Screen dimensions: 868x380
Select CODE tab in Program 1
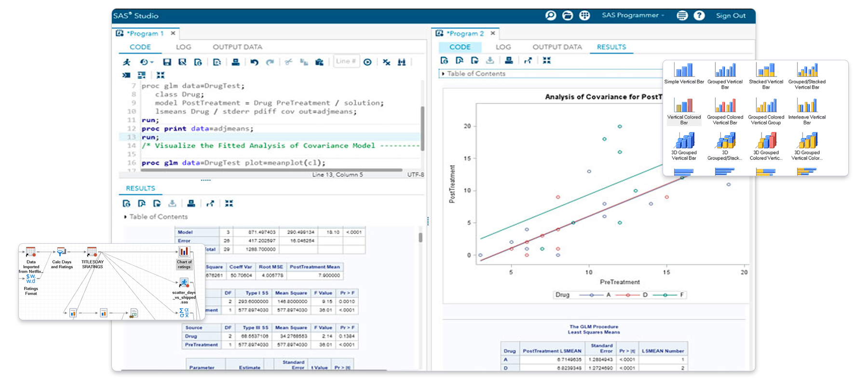pyautogui.click(x=140, y=47)
